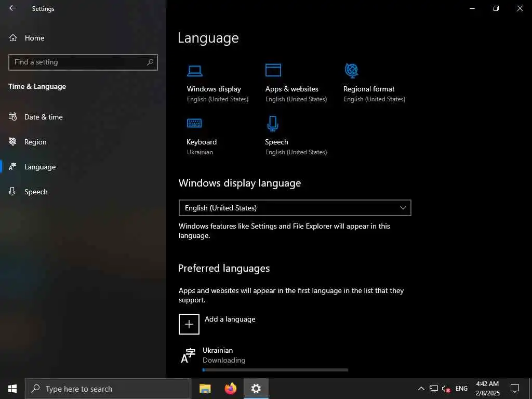532x399 pixels.
Task: Launch Firefox from the taskbar
Action: [230, 389]
